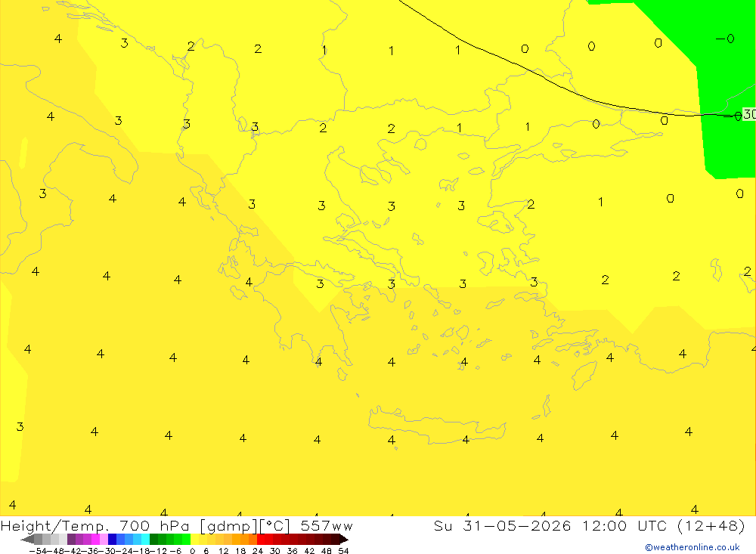Click the 36 label on the color scale
This screenshot has height=554, width=756.
[292, 551]
